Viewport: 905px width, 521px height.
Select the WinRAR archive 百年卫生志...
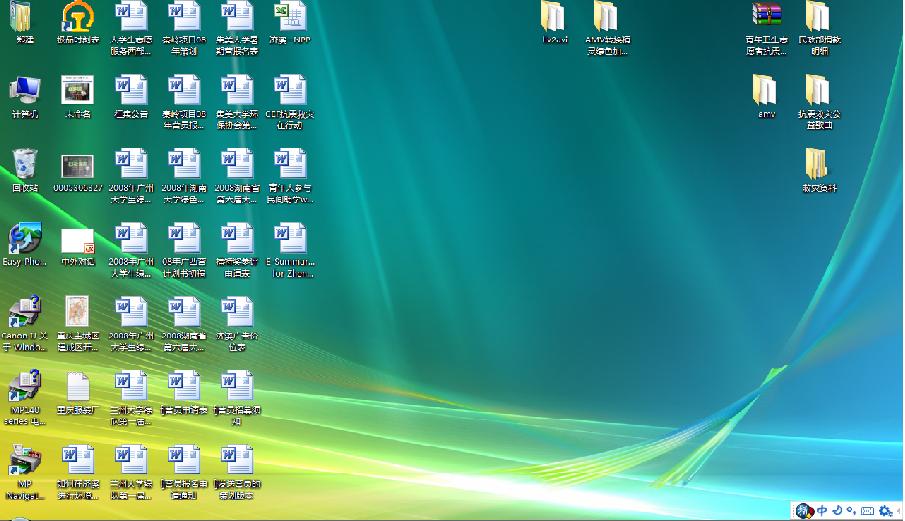(766, 15)
